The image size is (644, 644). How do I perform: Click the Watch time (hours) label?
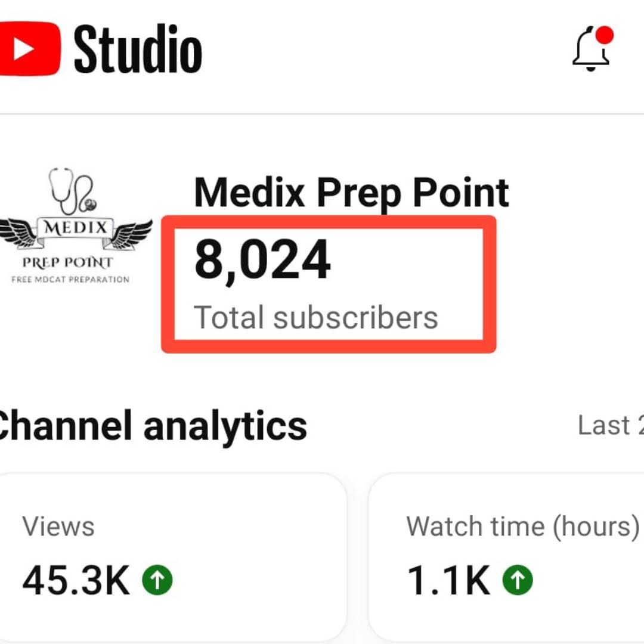pos(523,527)
